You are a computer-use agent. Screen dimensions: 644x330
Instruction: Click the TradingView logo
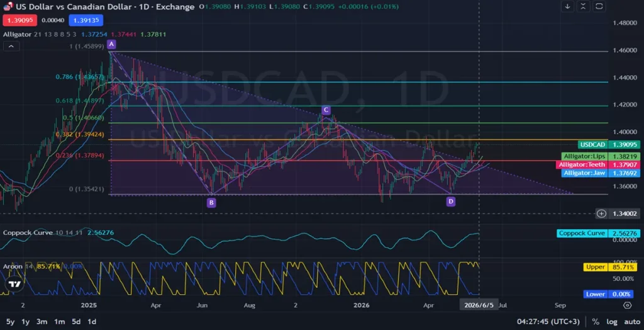tap(15, 285)
